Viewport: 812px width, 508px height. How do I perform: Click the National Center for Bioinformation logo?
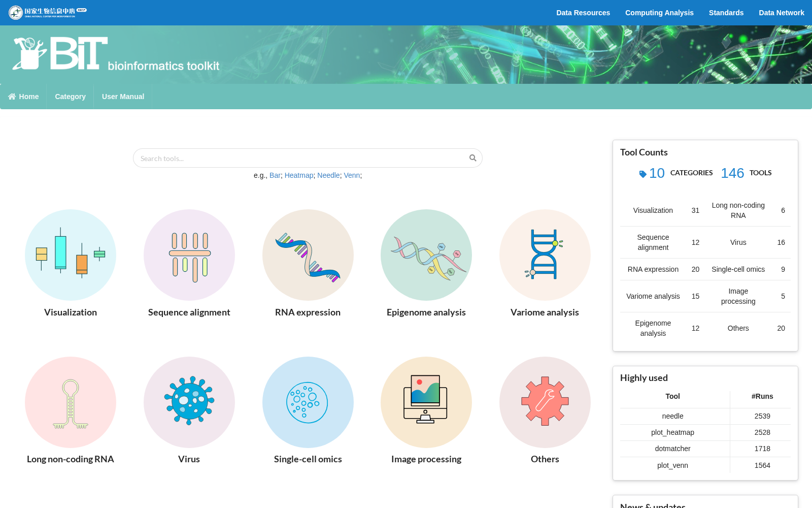coord(48,12)
